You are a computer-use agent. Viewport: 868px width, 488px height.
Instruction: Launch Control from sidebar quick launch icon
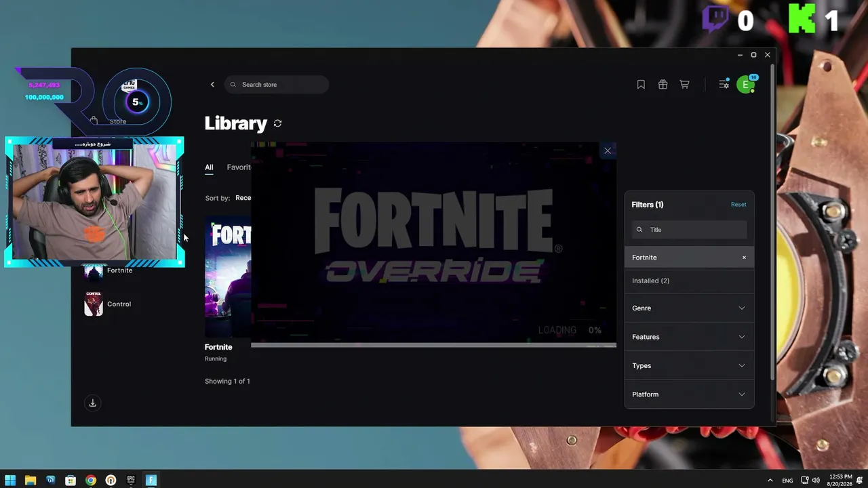[x=94, y=304]
